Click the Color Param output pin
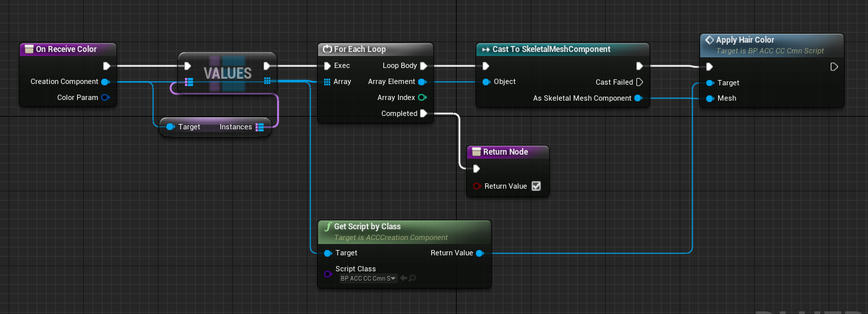The image size is (868, 314). [105, 98]
